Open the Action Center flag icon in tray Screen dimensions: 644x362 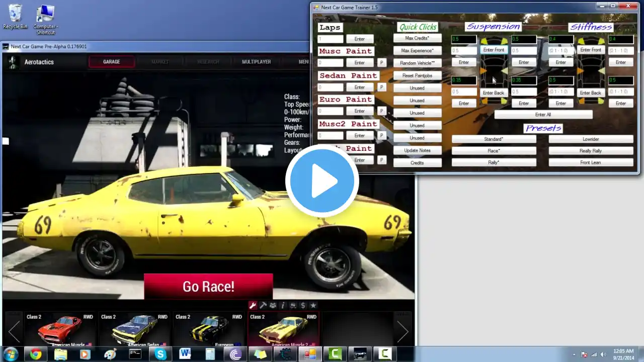(584, 354)
